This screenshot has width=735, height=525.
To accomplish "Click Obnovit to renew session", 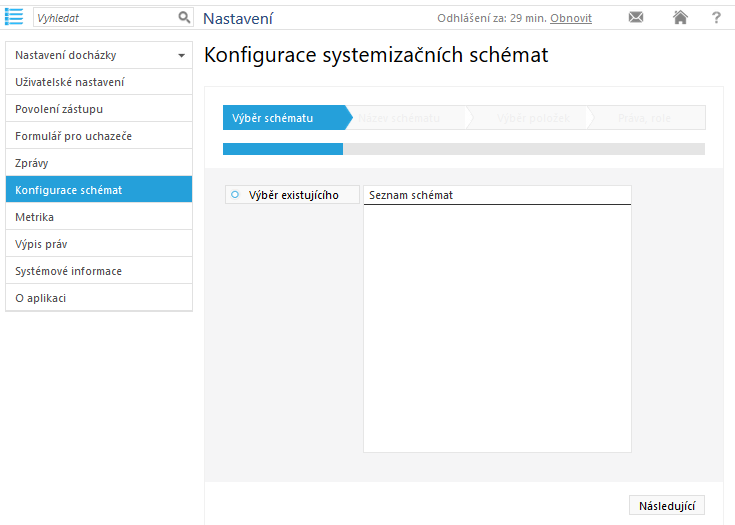I will pos(570,18).
